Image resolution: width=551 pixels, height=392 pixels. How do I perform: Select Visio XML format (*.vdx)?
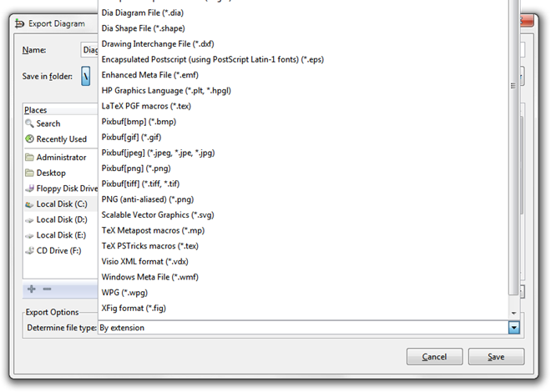(x=144, y=261)
